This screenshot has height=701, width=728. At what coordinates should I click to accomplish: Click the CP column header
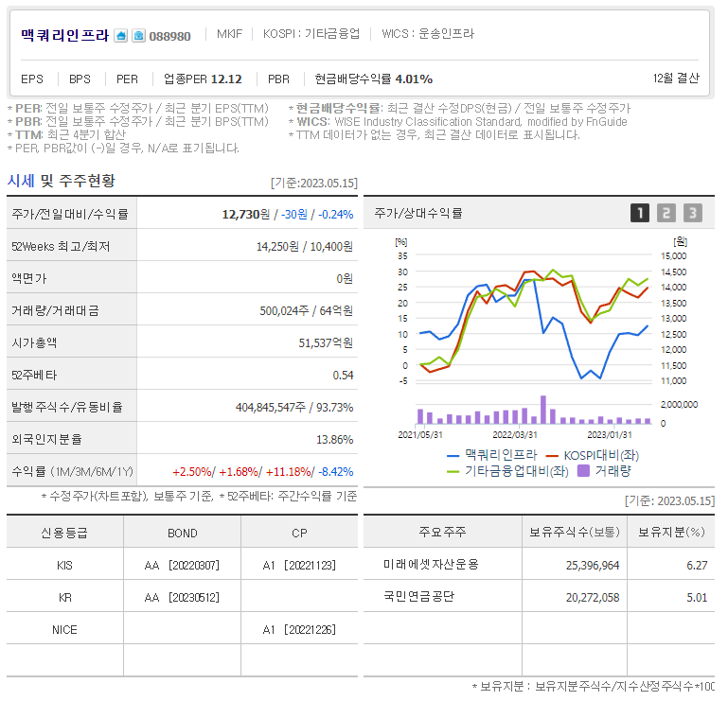pyautogui.click(x=299, y=533)
